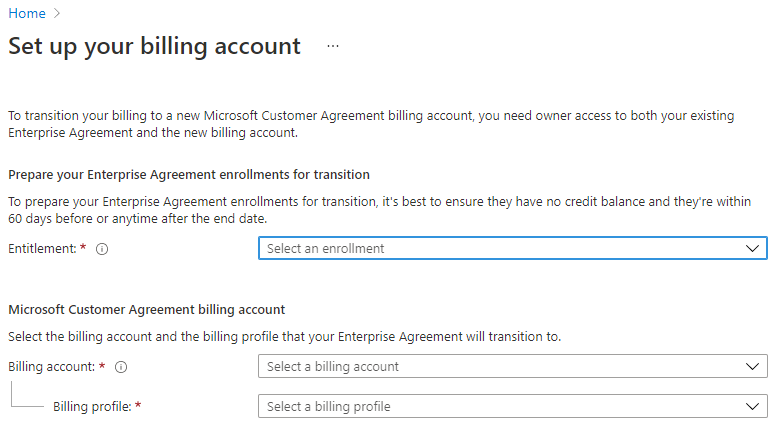This screenshot has height=445, width=782.
Task: Click the info icon beside Billing account
Action: [x=121, y=367]
